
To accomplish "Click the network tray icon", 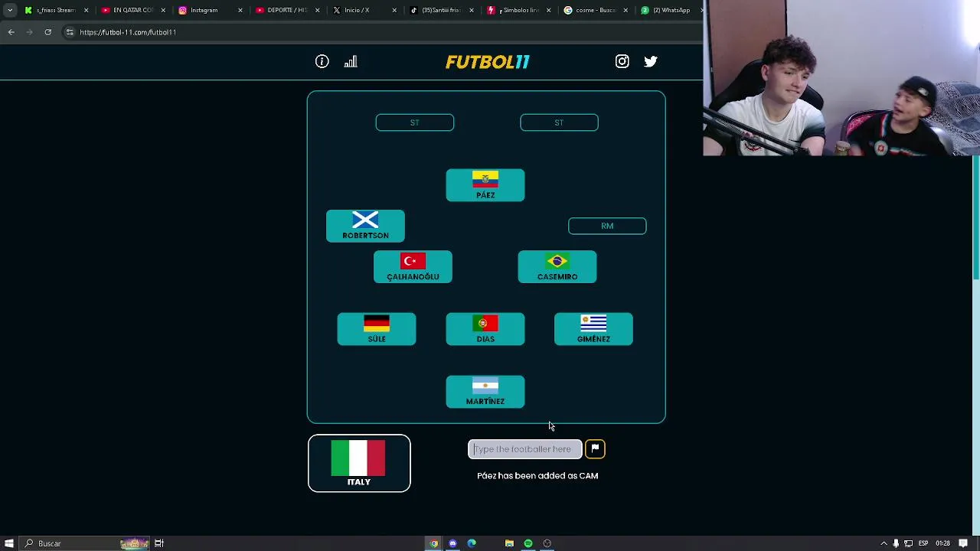I will [x=908, y=543].
